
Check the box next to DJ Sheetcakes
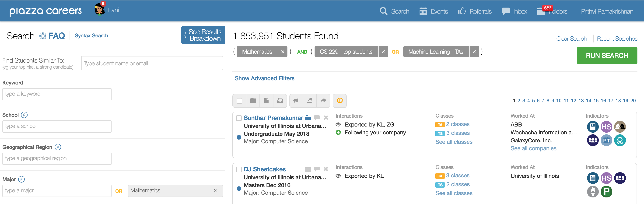pyautogui.click(x=239, y=169)
